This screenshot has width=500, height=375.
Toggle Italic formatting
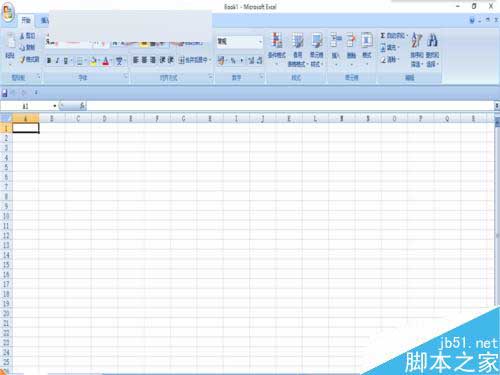coord(57,61)
